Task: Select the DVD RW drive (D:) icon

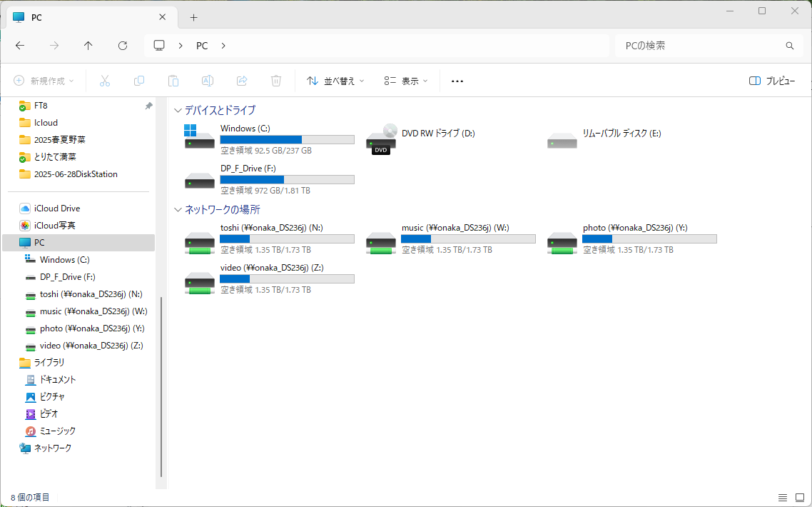Action: coord(381,139)
